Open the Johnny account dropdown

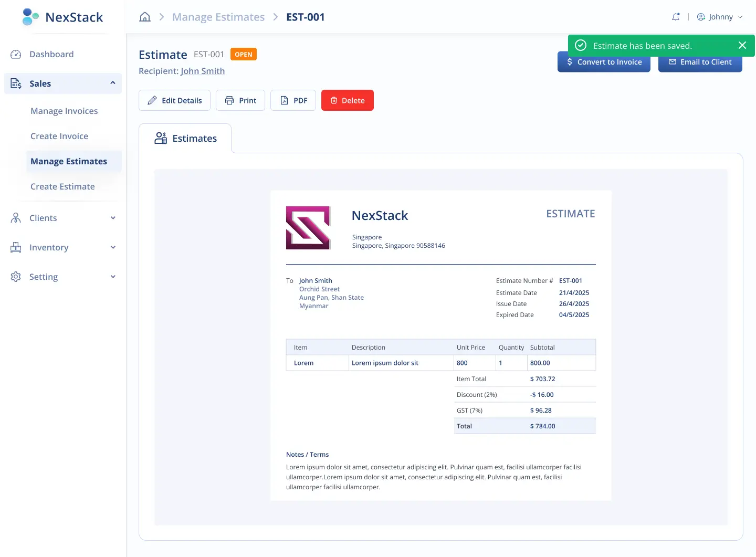(x=720, y=16)
